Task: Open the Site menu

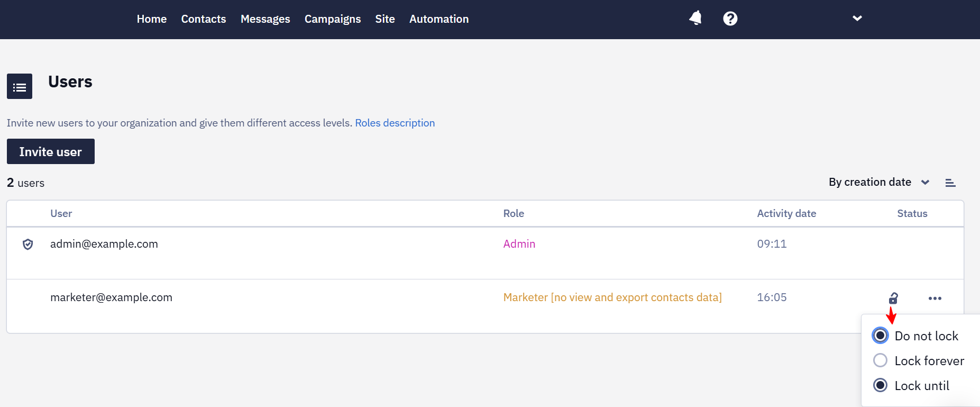Action: click(385, 19)
